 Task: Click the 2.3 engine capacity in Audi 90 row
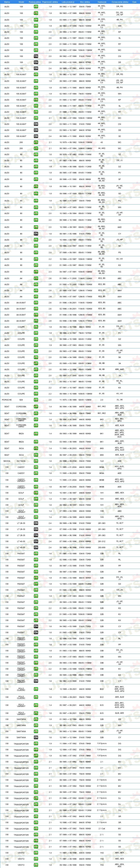click(50, 272)
